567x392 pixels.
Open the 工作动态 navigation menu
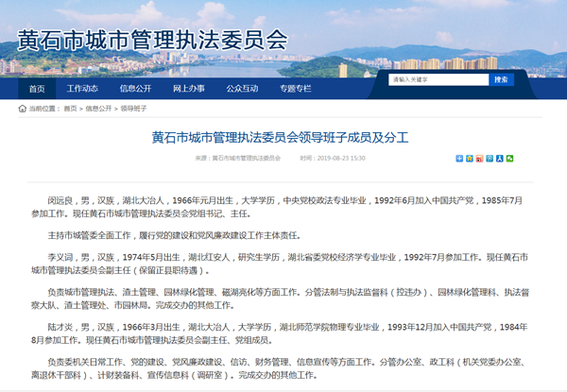[x=82, y=89]
